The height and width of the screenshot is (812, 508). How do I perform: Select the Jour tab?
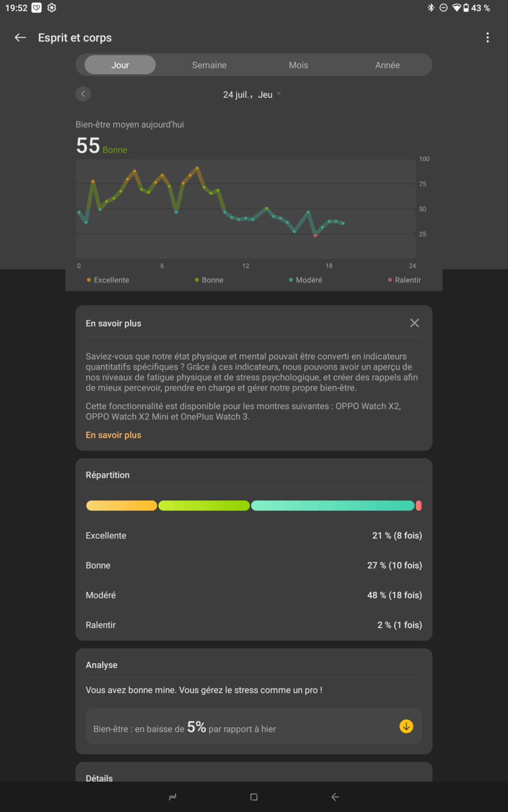click(120, 65)
